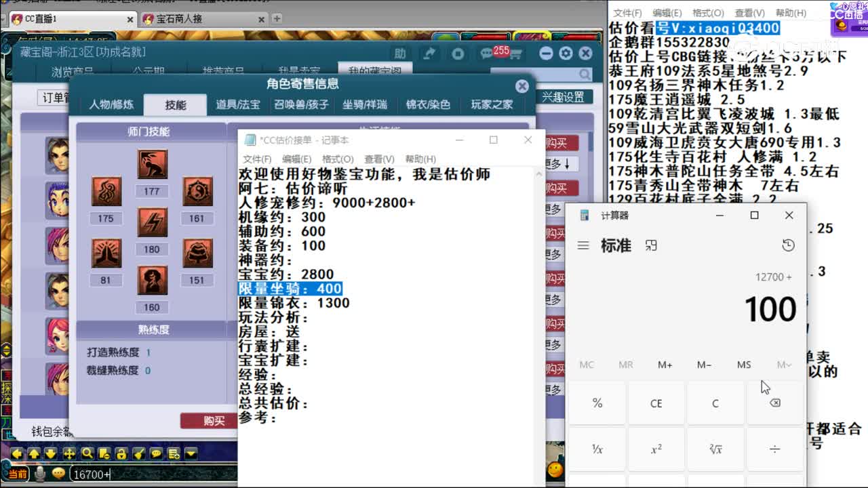Viewport: 868px width, 488px height.
Task: Click the reciprocal 1/x calculator key
Action: (x=597, y=449)
